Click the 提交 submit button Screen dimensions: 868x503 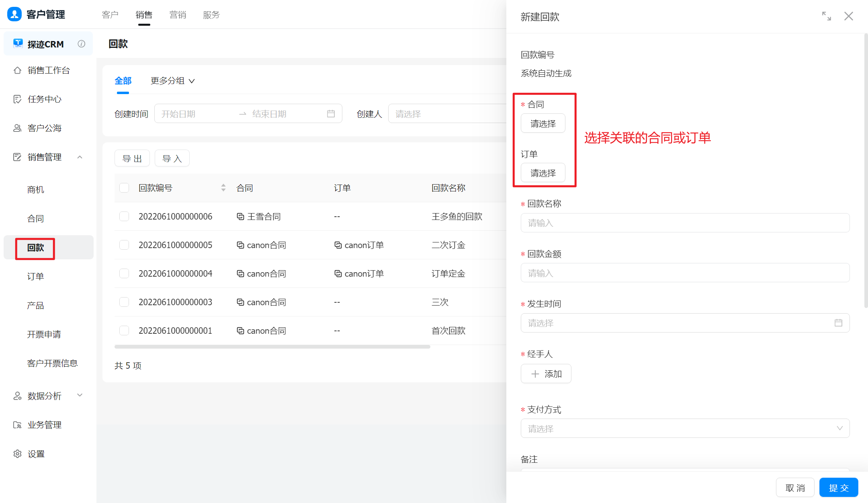pos(839,488)
